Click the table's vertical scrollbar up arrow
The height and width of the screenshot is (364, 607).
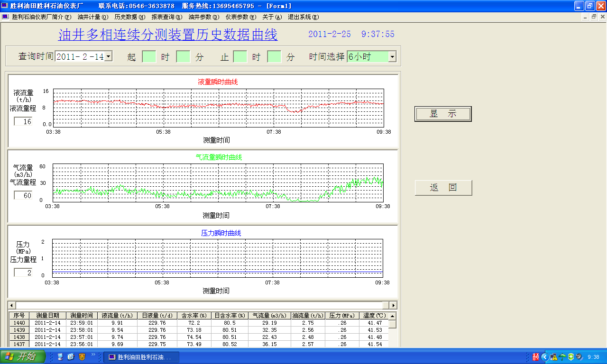coord(392,316)
